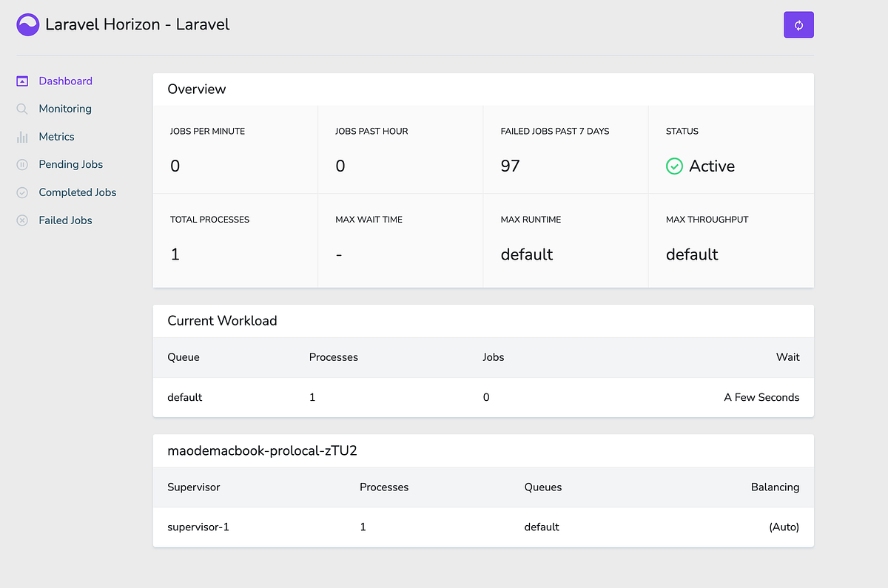
Task: Click the Dashboard navigation link
Action: [65, 81]
